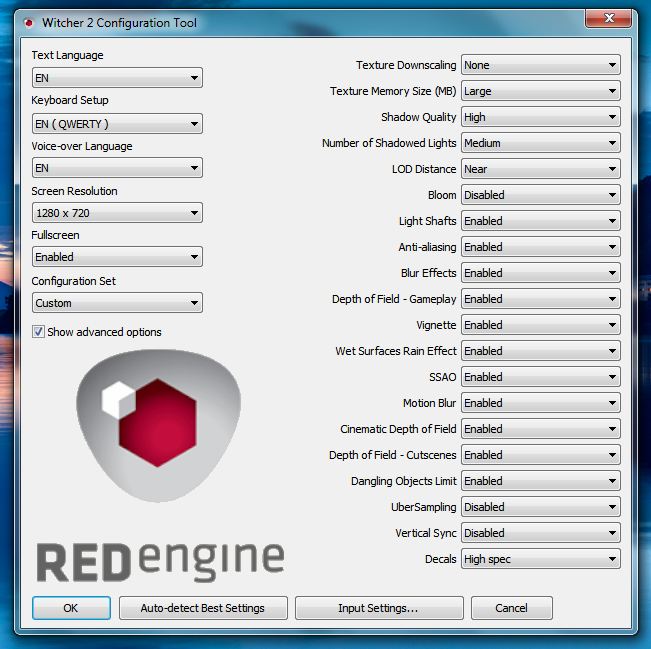This screenshot has height=649, width=651.
Task: Open the Dangling Objects Limit dropdown
Action: [x=541, y=481]
